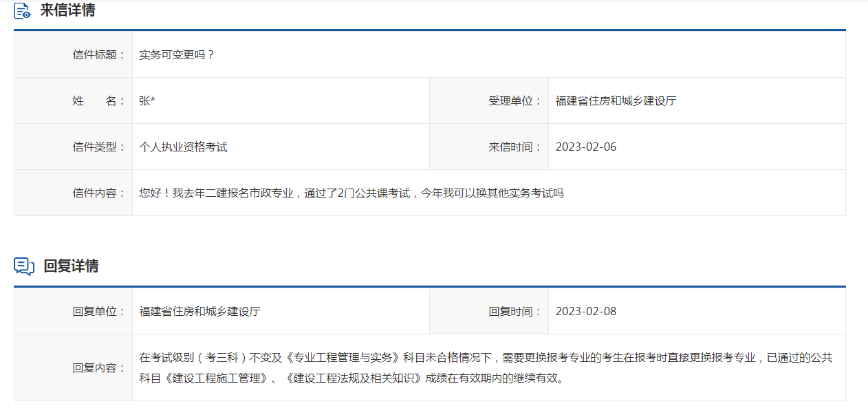
Task: Select the 信件类型 label
Action: 99,147
